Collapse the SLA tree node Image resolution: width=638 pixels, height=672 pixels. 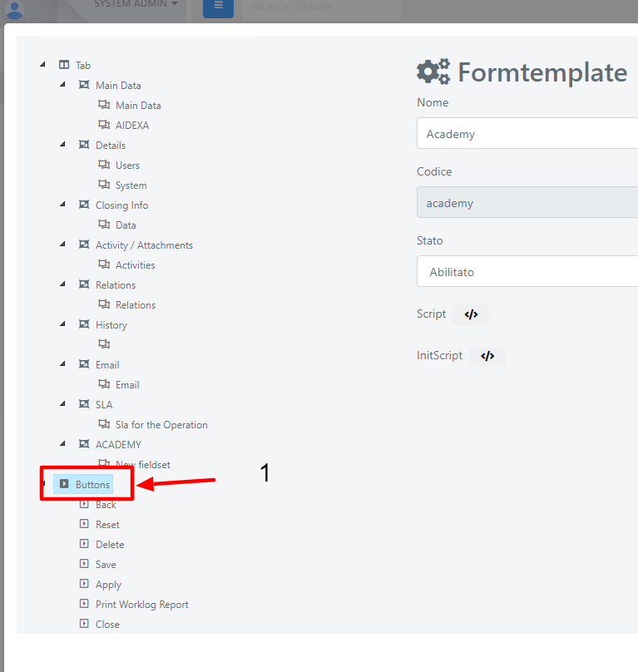click(x=62, y=403)
